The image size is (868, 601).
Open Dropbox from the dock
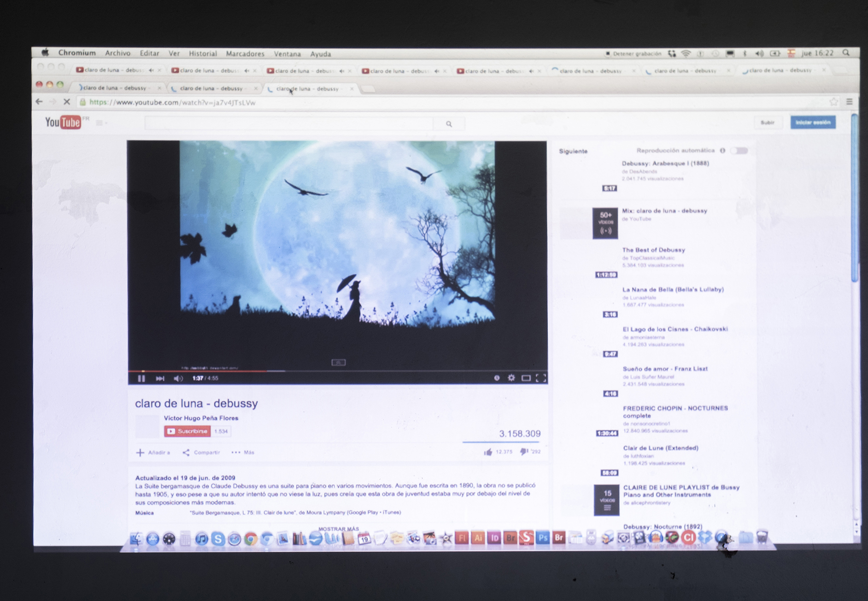coord(704,537)
